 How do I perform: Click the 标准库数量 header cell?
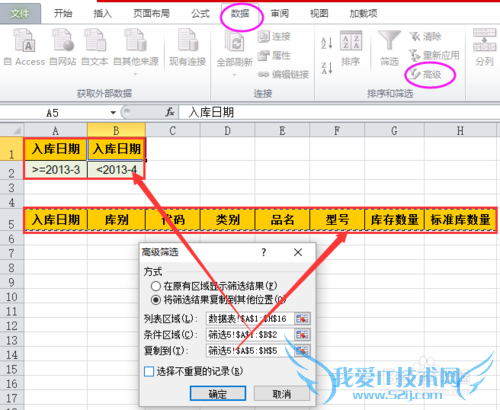[460, 220]
